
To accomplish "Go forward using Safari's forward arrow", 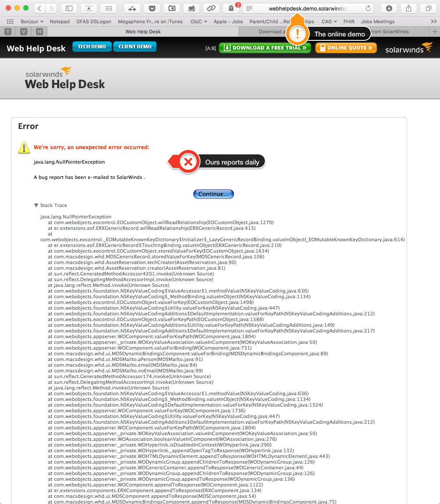I will [51, 8].
